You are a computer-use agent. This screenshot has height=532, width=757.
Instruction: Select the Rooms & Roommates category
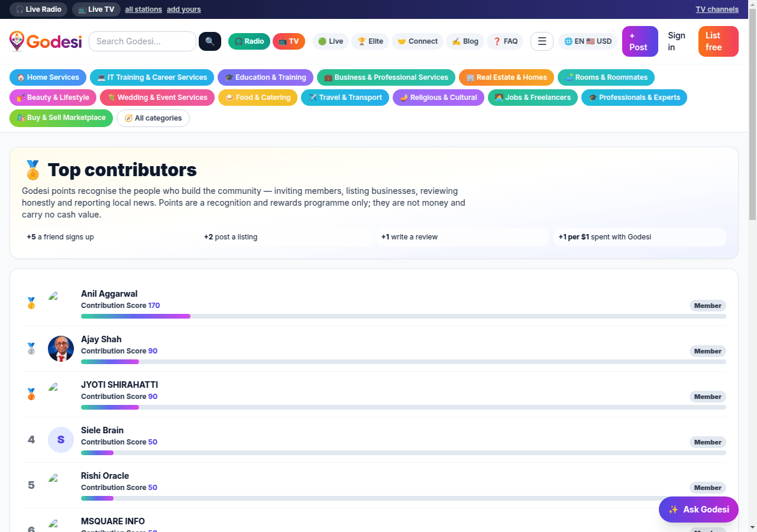tap(606, 77)
